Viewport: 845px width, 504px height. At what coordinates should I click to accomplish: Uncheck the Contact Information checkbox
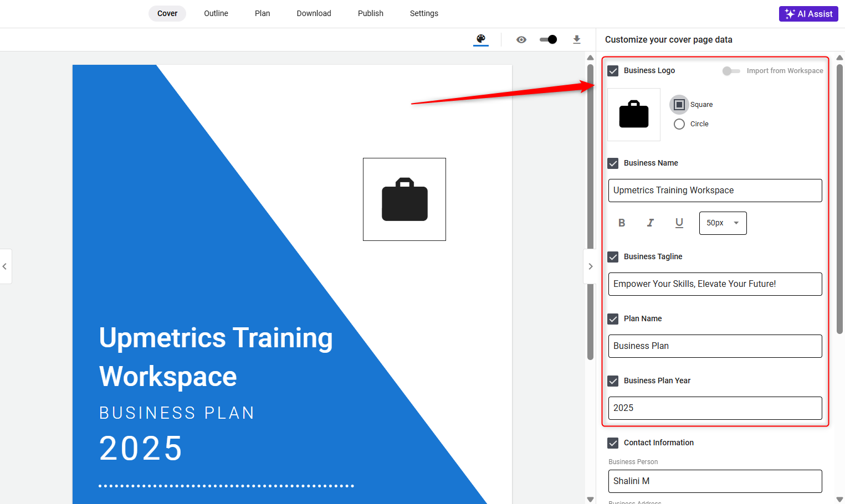[x=613, y=443]
